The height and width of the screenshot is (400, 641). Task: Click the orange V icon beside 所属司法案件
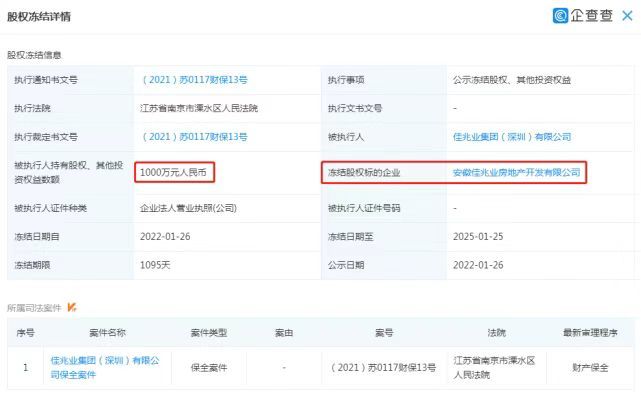pos(72,307)
